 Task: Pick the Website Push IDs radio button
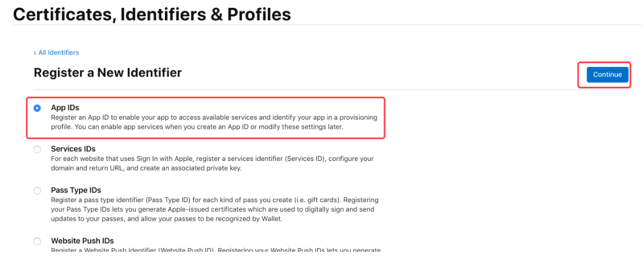point(38,241)
